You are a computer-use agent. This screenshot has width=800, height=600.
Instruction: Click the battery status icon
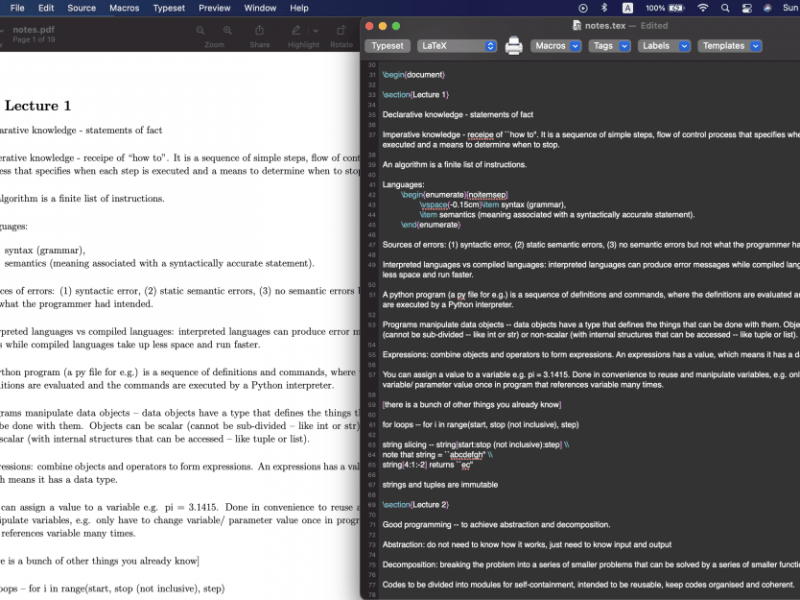tap(677, 8)
